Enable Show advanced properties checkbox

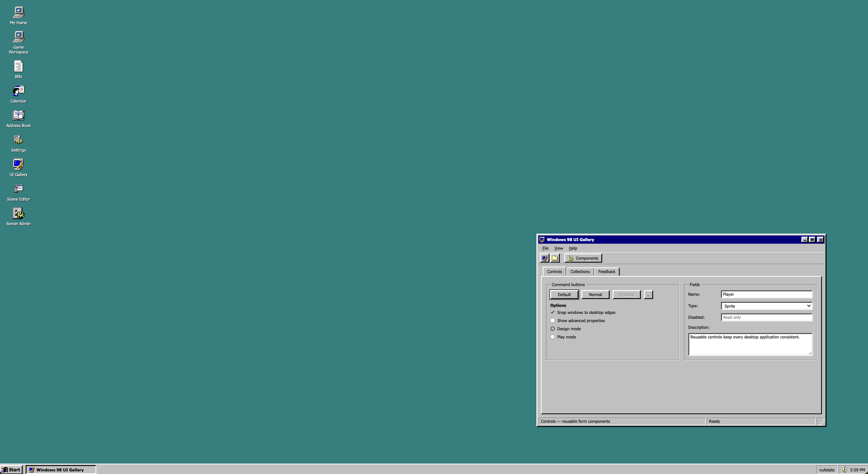pos(552,321)
